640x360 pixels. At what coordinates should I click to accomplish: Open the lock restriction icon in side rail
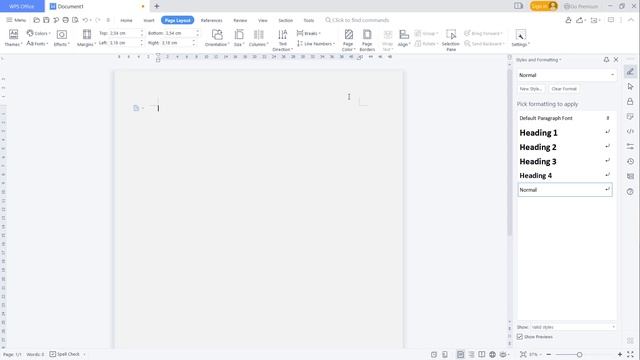pyautogui.click(x=630, y=101)
